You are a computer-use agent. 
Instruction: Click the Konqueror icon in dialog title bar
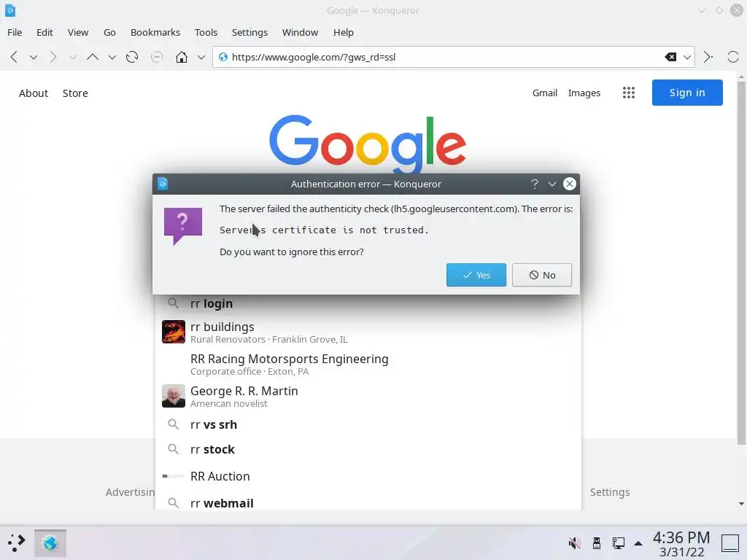[x=163, y=183]
